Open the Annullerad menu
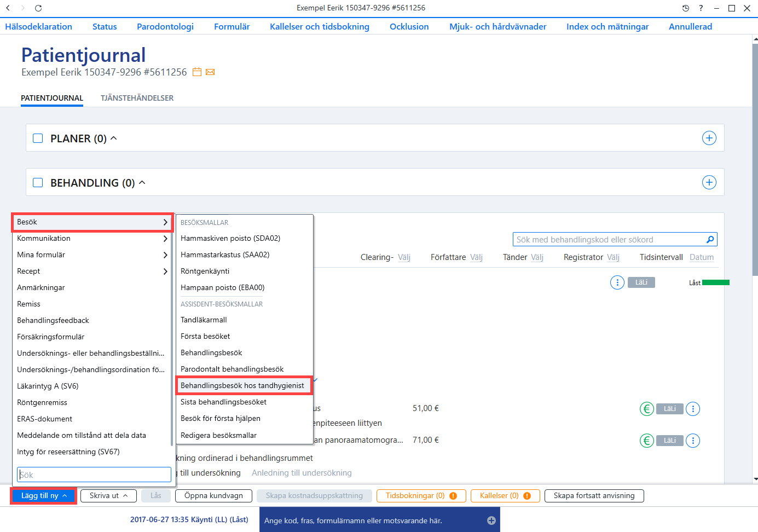The image size is (758, 532). pos(691,26)
